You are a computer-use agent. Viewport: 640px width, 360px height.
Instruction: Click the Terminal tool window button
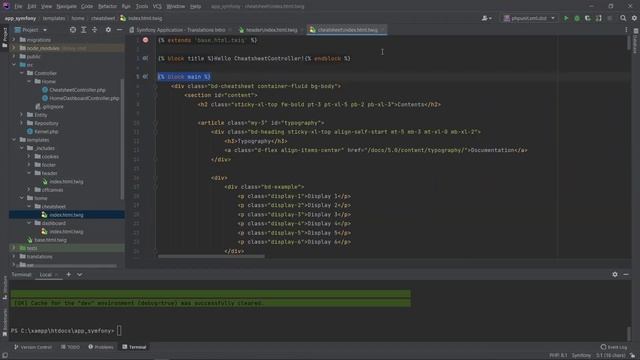tap(134, 347)
